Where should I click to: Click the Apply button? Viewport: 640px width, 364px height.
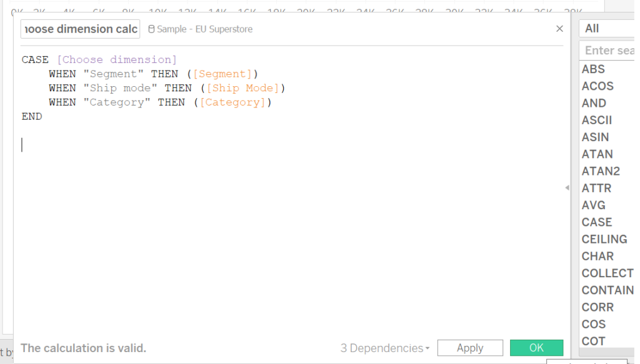coord(469,348)
